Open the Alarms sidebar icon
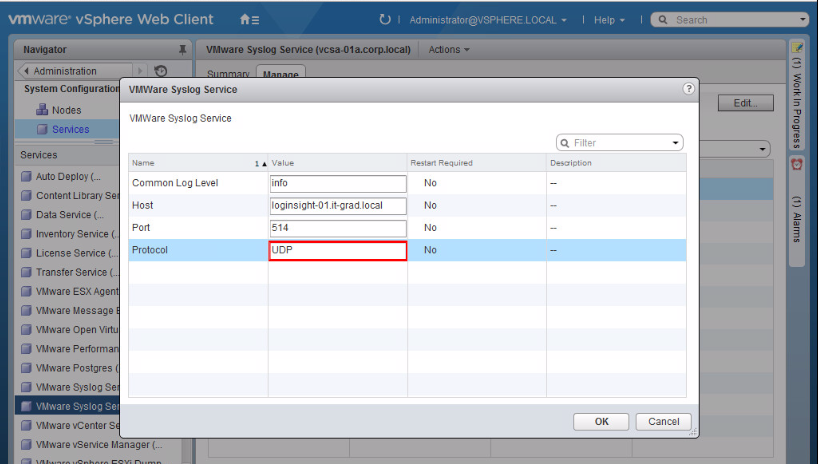 pos(797,164)
